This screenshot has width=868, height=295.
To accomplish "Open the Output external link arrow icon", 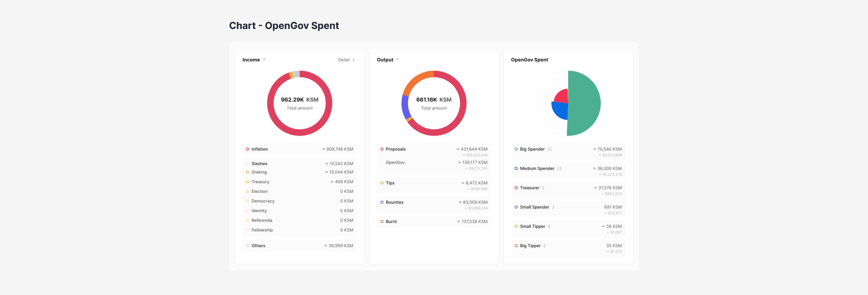I will point(397,60).
